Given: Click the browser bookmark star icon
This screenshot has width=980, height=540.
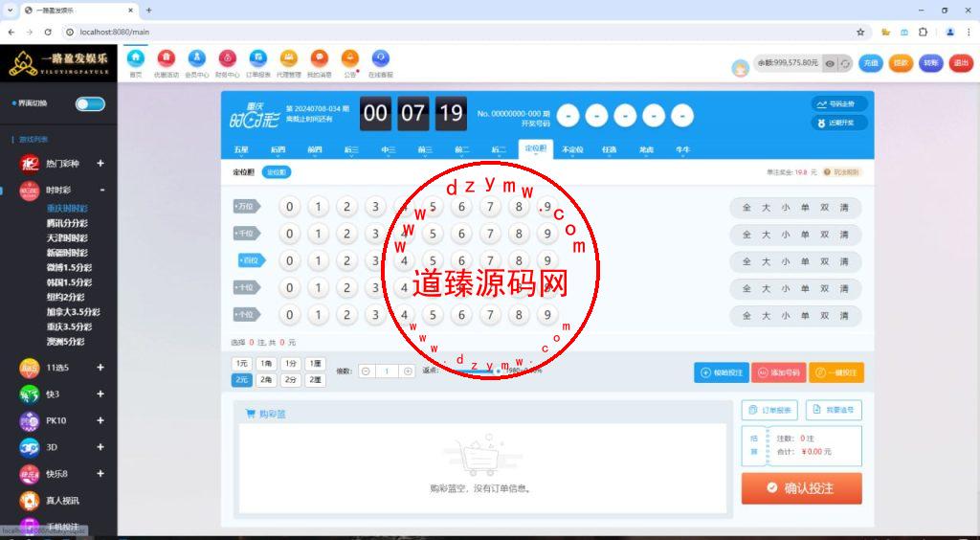Looking at the screenshot, I should point(860,32).
